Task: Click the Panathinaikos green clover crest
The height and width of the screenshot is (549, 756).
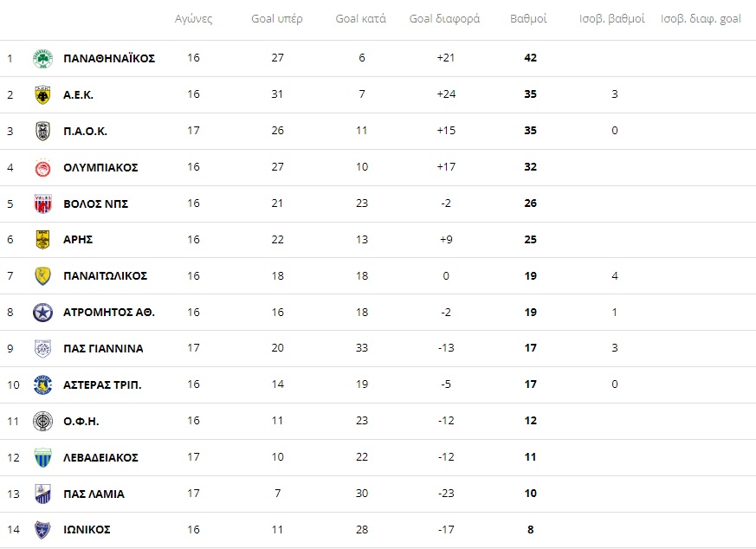Action: click(42, 58)
